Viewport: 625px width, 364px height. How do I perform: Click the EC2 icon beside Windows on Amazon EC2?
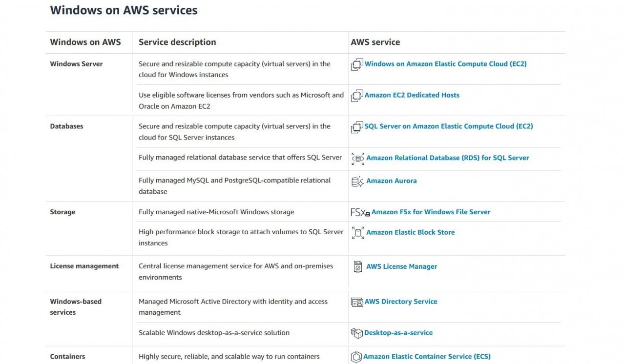357,64
